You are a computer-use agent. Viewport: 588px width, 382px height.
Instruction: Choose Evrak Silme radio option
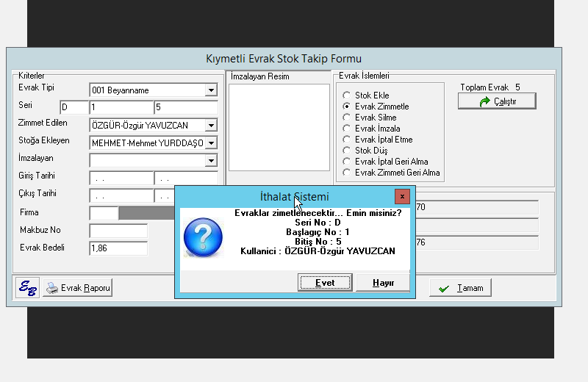tap(347, 118)
